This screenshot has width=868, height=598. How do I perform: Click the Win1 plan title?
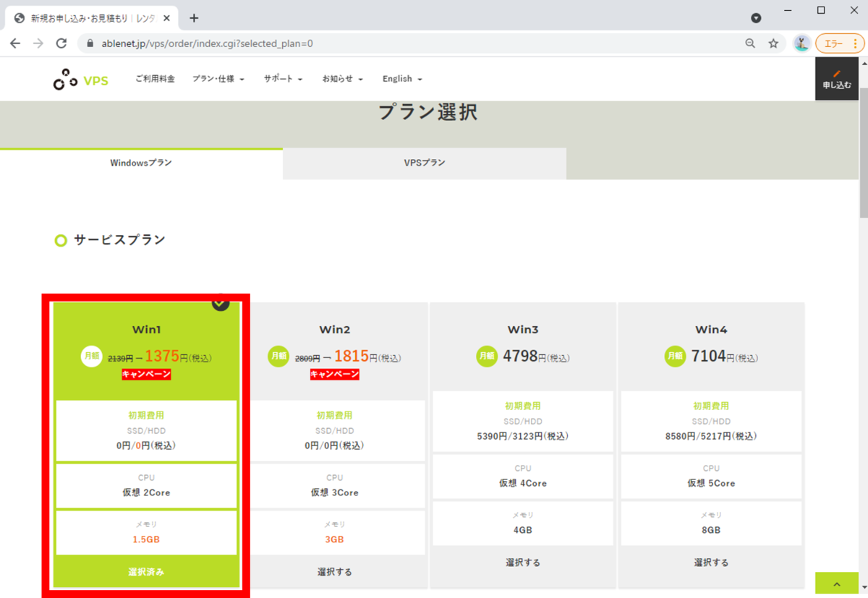click(x=147, y=330)
